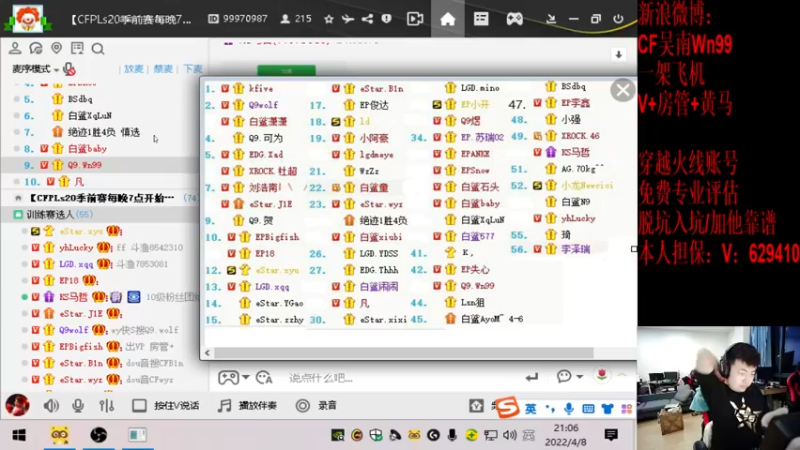Open the taskbar clock showing 21:06
The height and width of the screenshot is (450, 800).
[565, 435]
